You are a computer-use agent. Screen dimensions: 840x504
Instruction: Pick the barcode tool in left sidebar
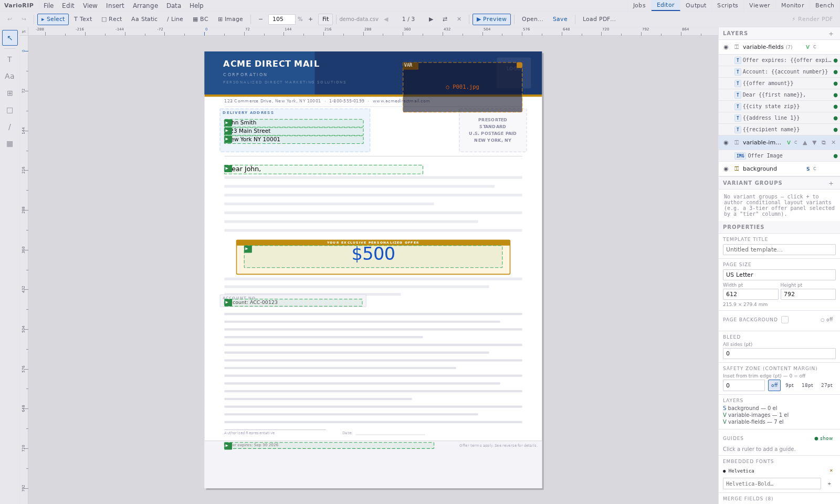(9, 144)
